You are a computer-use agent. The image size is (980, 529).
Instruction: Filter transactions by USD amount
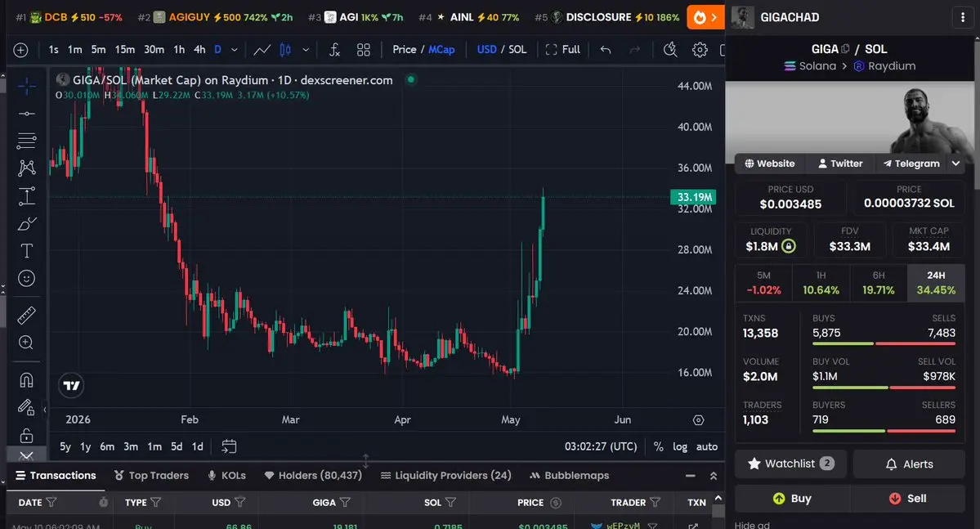[239, 502]
